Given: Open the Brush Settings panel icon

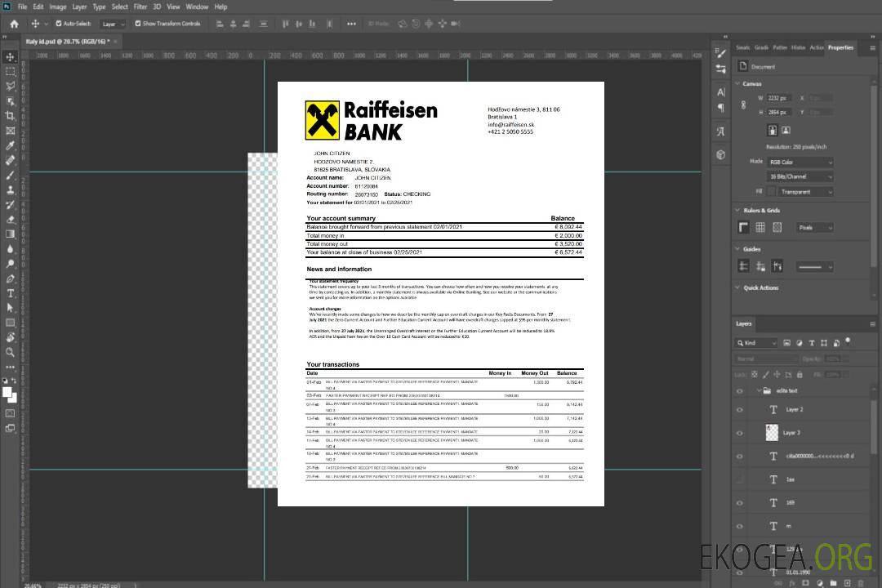Looking at the screenshot, I should click(720, 53).
